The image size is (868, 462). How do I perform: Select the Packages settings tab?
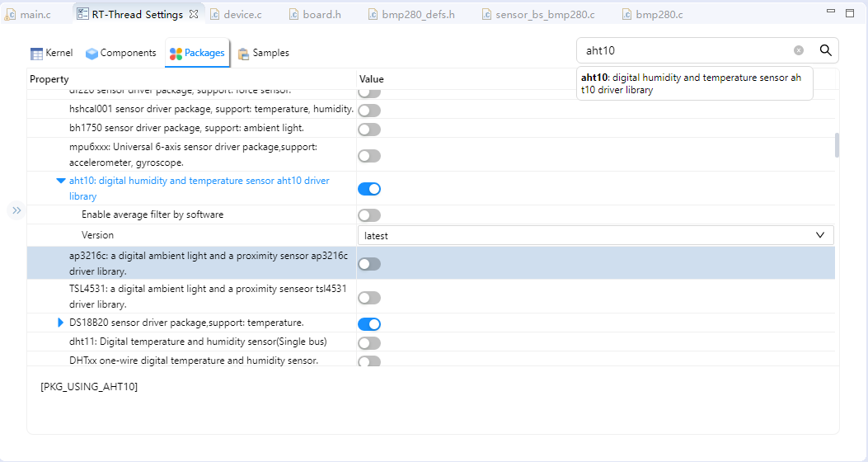point(197,53)
